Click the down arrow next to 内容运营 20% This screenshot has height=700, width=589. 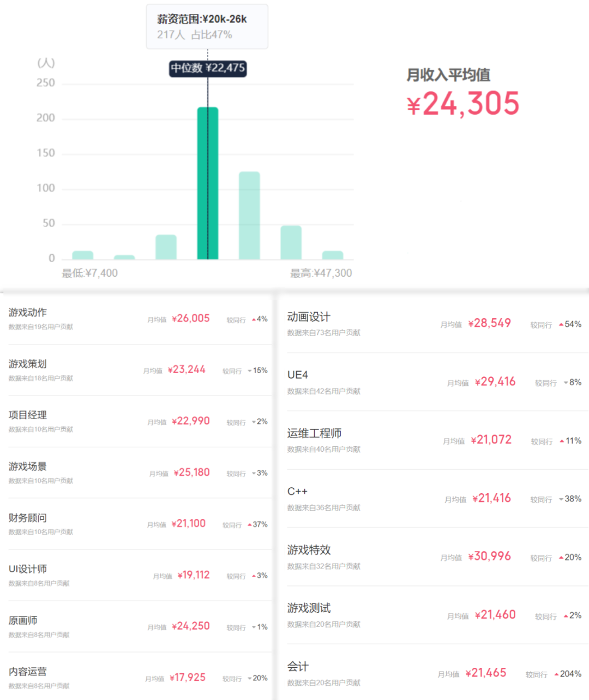coord(250,679)
